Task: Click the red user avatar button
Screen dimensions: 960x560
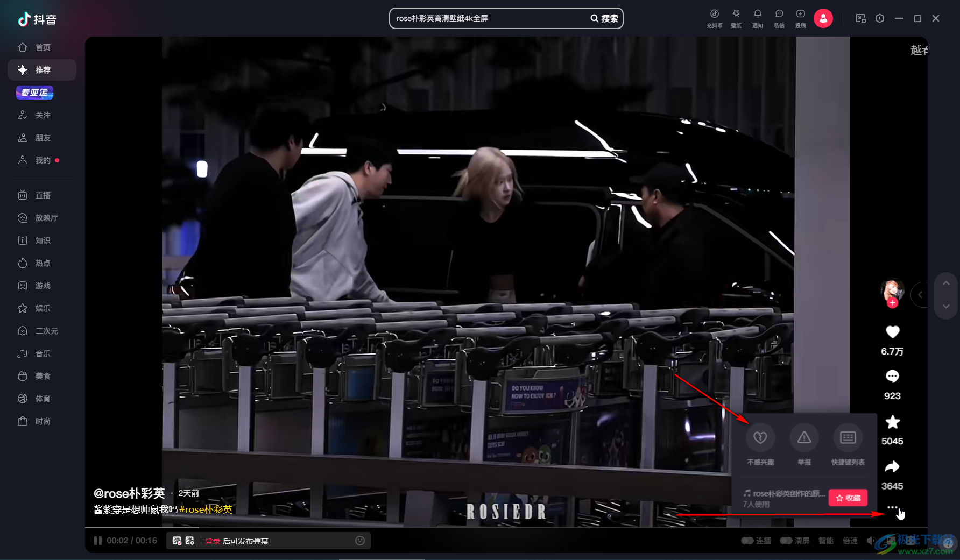Action: click(823, 18)
